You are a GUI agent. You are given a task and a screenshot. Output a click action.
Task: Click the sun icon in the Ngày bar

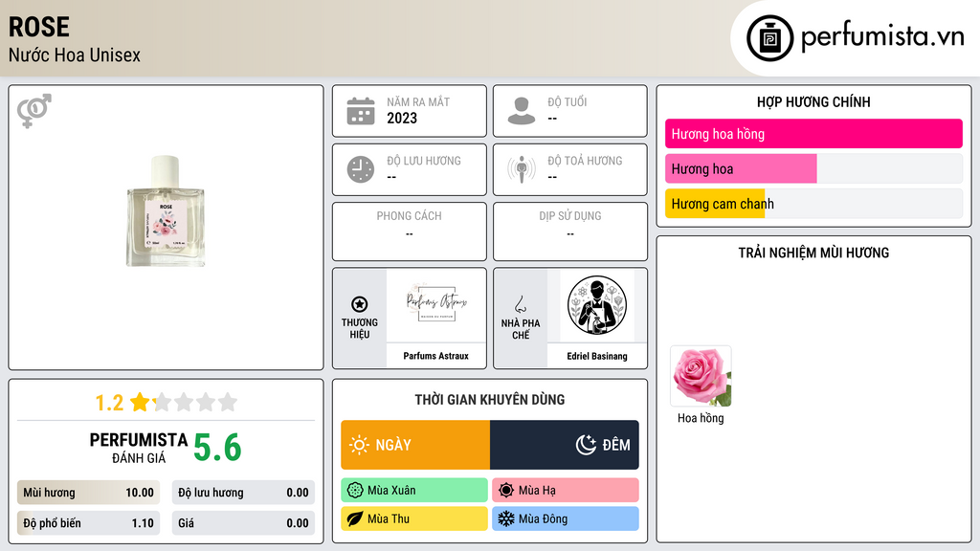[360, 445]
